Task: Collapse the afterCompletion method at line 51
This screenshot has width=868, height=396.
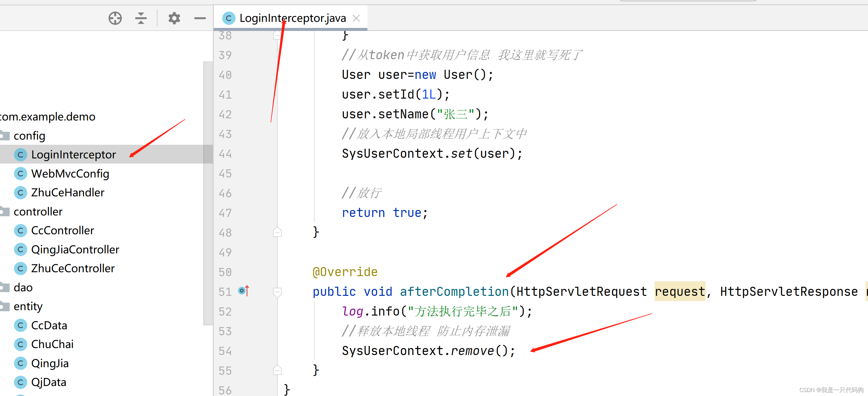Action: tap(277, 292)
